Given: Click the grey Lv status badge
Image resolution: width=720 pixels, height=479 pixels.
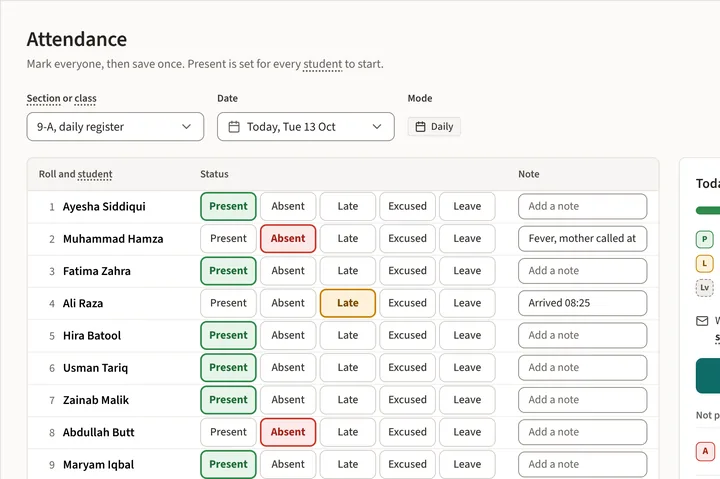Looking at the screenshot, I should click(704, 288).
